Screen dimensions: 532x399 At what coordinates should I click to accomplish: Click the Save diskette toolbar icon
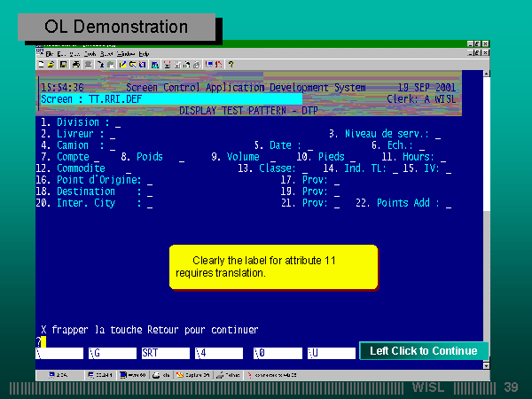point(62,65)
